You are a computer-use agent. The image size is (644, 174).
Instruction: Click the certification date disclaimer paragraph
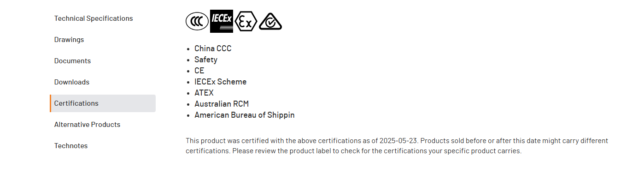pos(397,146)
